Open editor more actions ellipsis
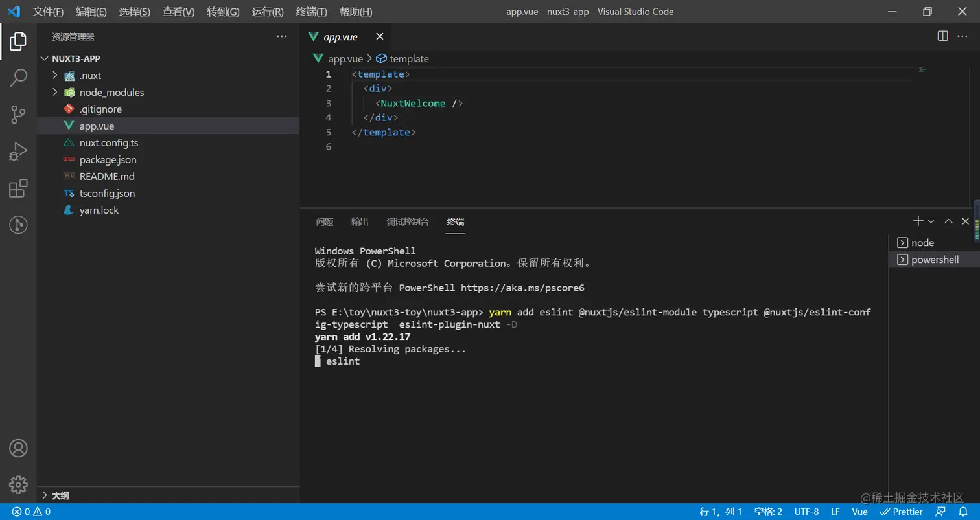This screenshot has width=980, height=520. click(x=964, y=36)
